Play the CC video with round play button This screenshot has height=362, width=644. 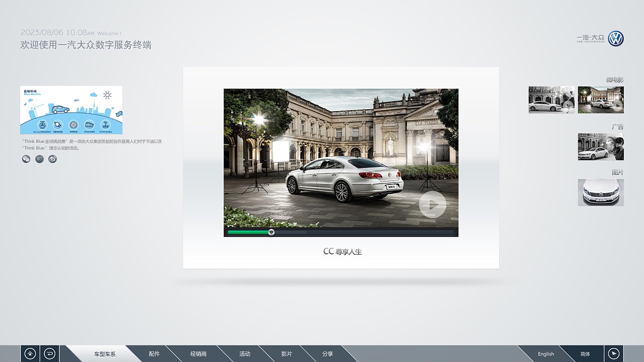pos(433,204)
